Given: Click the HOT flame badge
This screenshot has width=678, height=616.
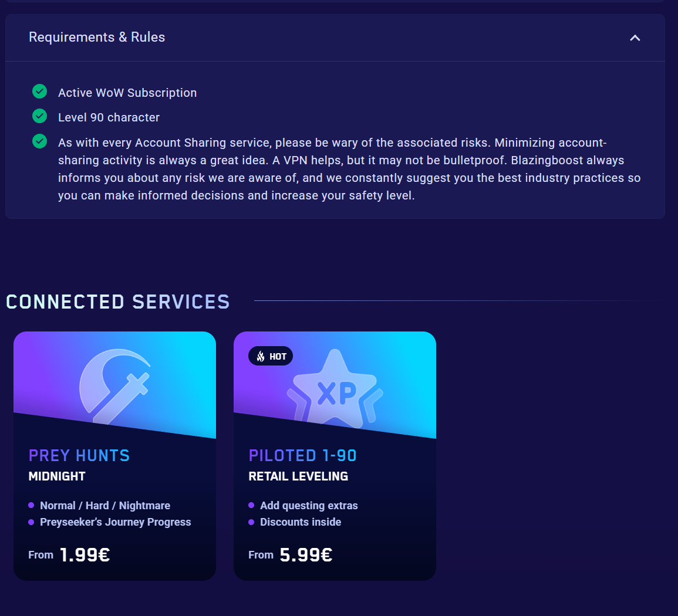Looking at the screenshot, I should [x=271, y=356].
